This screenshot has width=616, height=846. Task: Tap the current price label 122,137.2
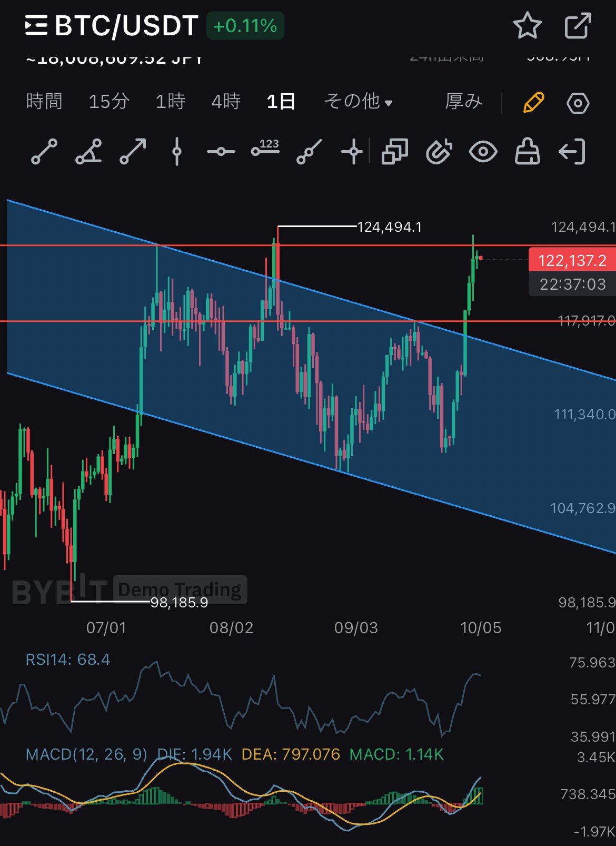coord(572,260)
